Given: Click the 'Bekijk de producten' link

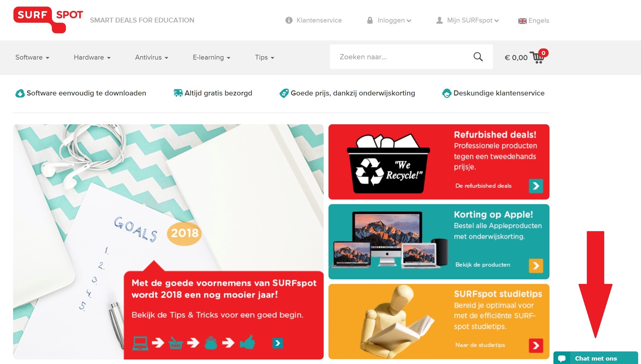Looking at the screenshot, I should point(483,265).
